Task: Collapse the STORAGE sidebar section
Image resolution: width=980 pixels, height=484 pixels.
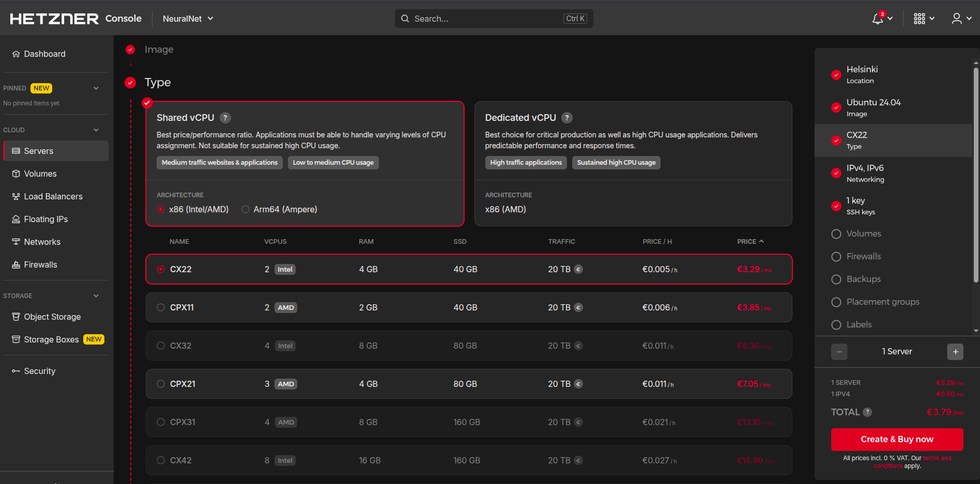Action: (x=96, y=296)
